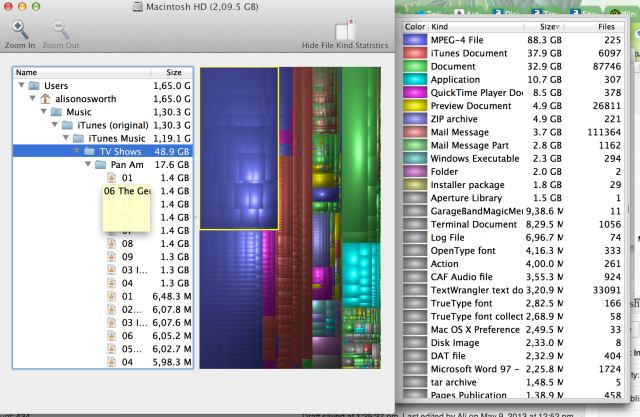Click the iTunes (original) folder icon

click(67, 125)
